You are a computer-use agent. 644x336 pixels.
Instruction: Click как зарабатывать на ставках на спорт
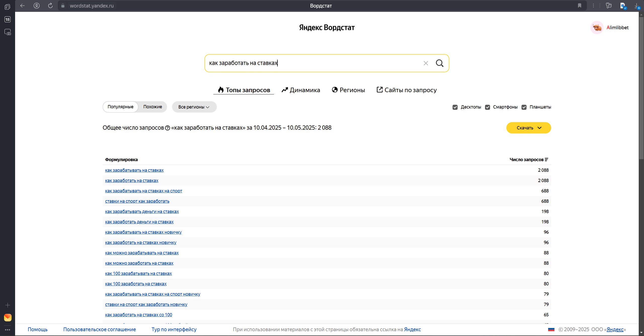[x=143, y=191]
